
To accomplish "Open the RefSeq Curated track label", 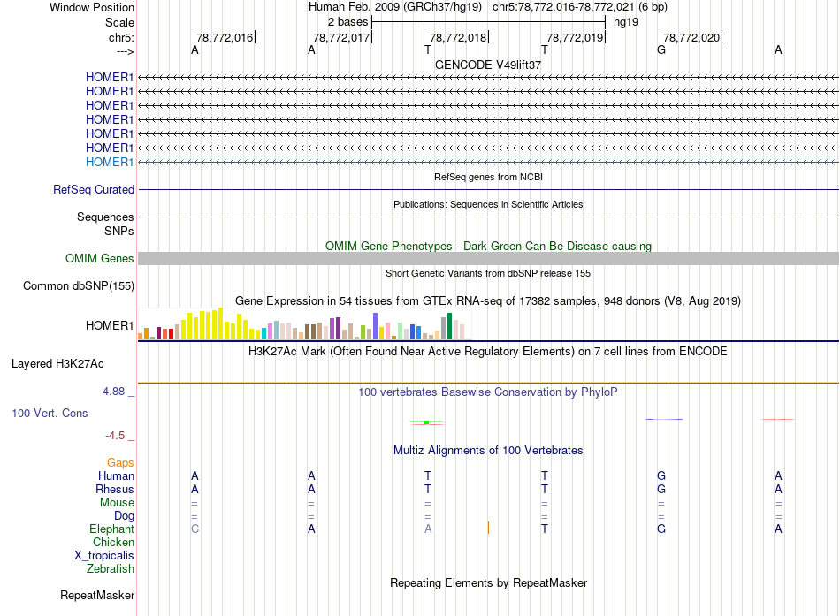I will click(94, 190).
